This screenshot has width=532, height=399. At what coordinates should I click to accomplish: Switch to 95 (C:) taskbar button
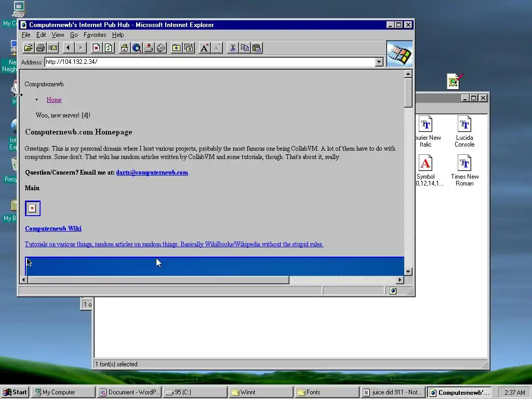point(195,392)
